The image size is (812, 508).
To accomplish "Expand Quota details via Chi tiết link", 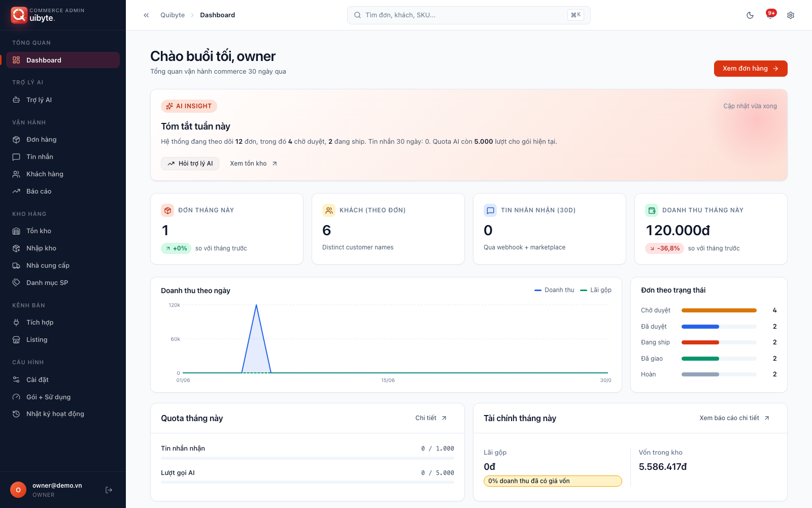I will coord(431,418).
